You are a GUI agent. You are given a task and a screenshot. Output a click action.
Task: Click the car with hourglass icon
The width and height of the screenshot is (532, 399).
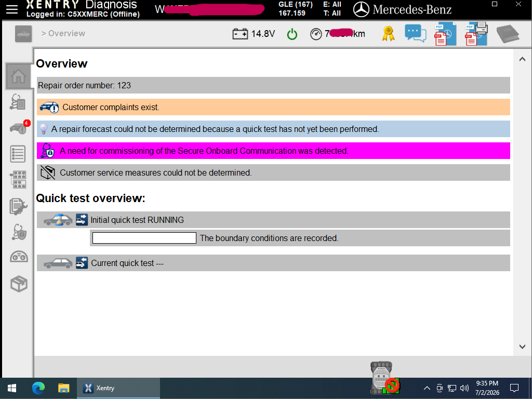pos(58,220)
